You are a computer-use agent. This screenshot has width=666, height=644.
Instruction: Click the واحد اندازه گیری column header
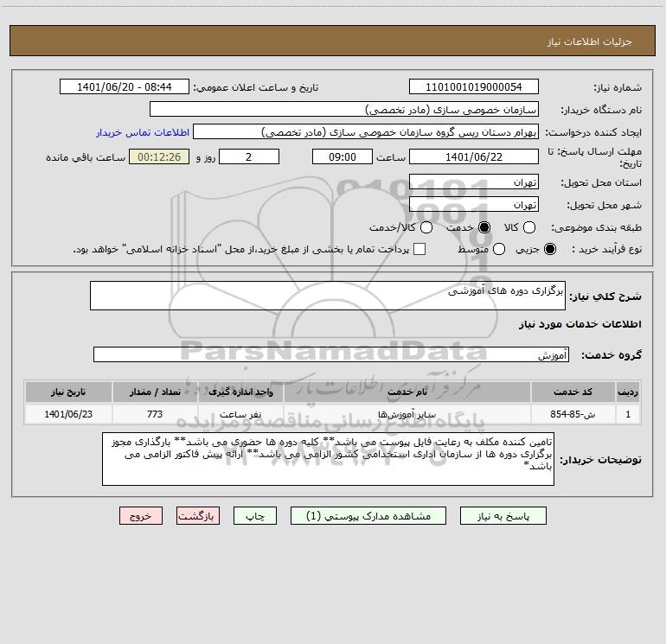coord(240,392)
